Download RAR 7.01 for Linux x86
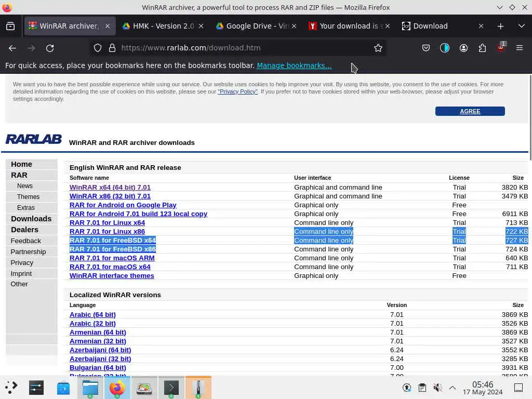The width and height of the screenshot is (532, 399). pos(107,231)
